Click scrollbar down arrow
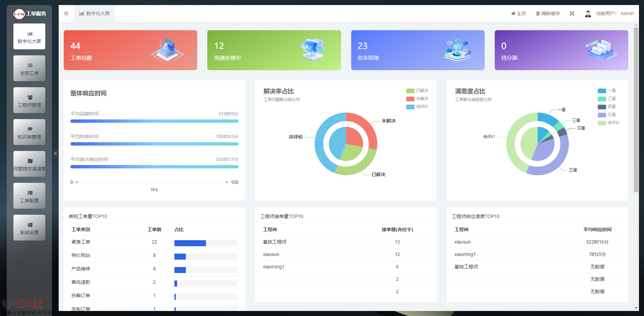Viewport: 644px width, 316px height. click(x=636, y=308)
